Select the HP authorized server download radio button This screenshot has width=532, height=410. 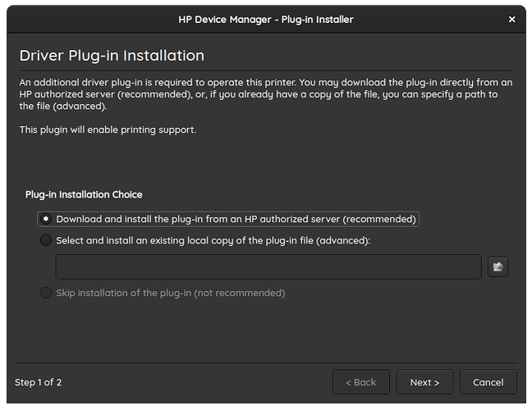[46, 219]
